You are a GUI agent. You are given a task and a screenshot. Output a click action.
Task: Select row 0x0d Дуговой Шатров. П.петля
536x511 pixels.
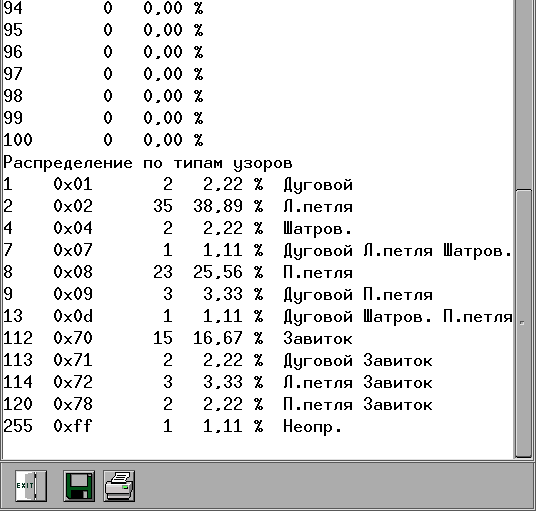(258, 316)
